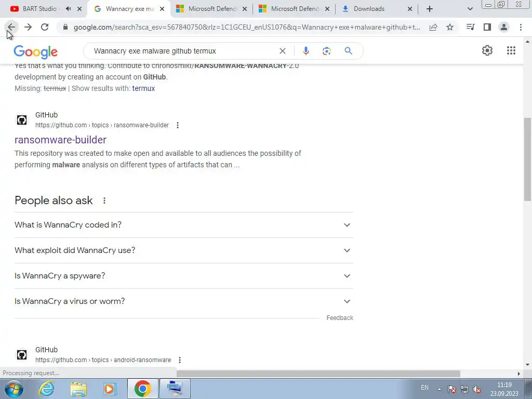Open on-screen keyboard taskbar app
532x399 pixels.
coord(175,389)
